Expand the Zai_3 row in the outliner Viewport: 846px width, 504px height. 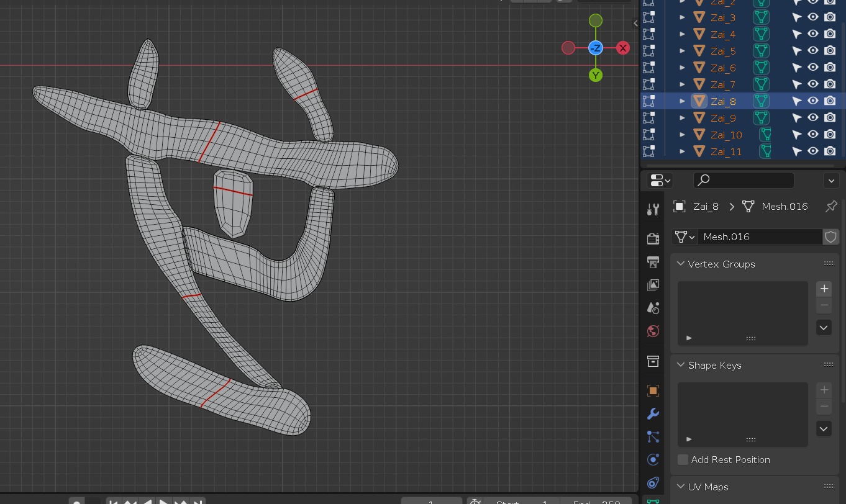(683, 17)
